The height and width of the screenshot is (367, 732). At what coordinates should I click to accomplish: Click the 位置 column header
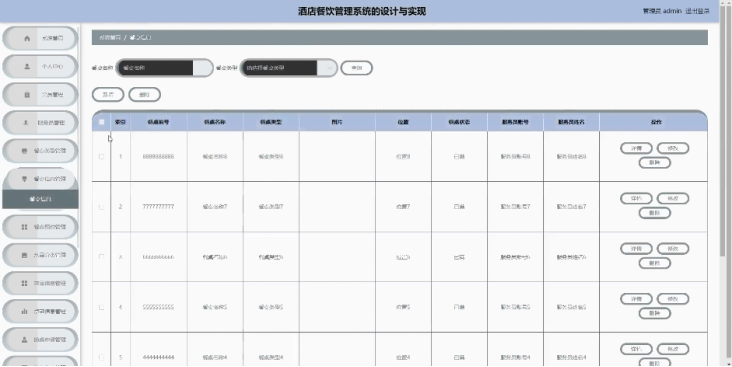pyautogui.click(x=403, y=122)
